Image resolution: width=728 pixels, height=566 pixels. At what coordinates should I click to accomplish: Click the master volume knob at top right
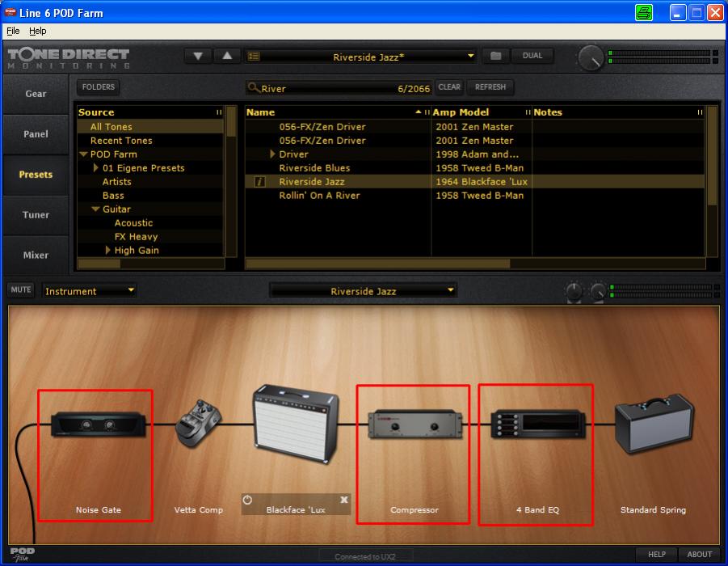click(591, 58)
